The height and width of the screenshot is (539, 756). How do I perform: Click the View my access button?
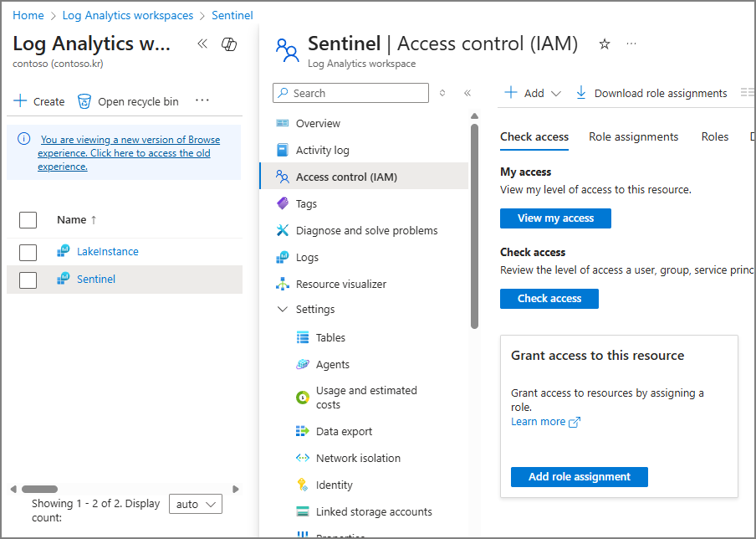555,218
